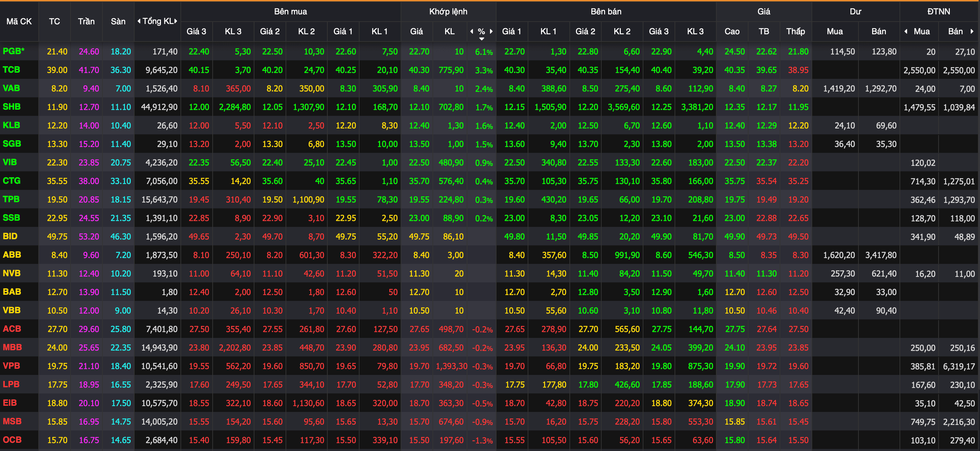Click the sort-down caret under % header
Viewport: 980px width, 451px height.
point(482,39)
